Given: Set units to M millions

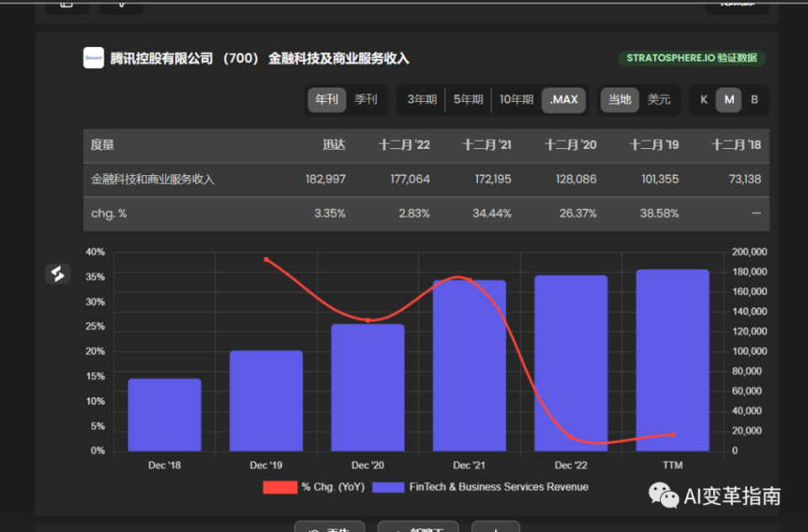Looking at the screenshot, I should [729, 99].
